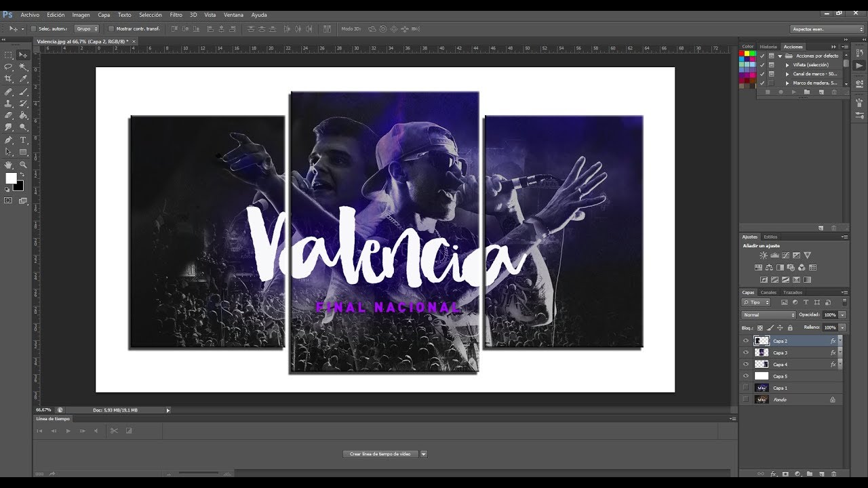Screen dimensions: 868x488
Task: Add a Color Balance adjustment
Action: click(769, 267)
